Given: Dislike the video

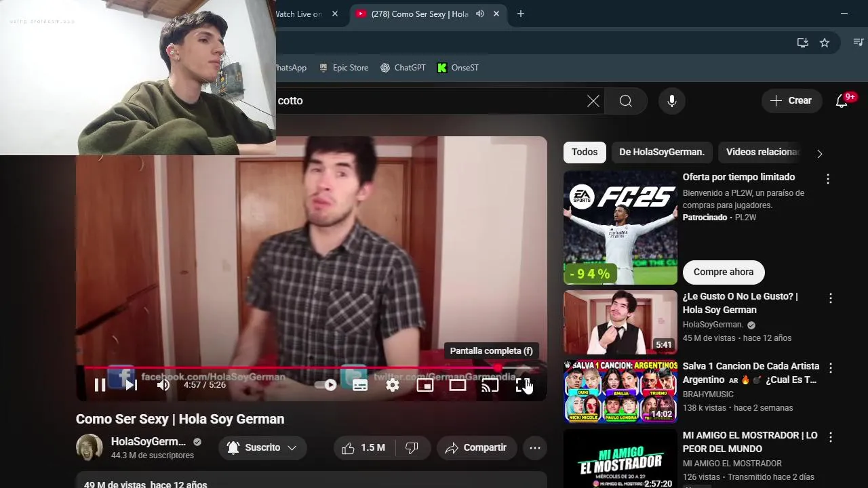Looking at the screenshot, I should 412,448.
